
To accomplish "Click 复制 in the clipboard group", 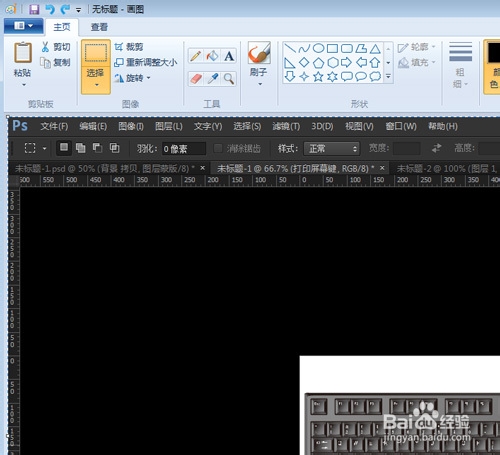I will pyautogui.click(x=56, y=62).
